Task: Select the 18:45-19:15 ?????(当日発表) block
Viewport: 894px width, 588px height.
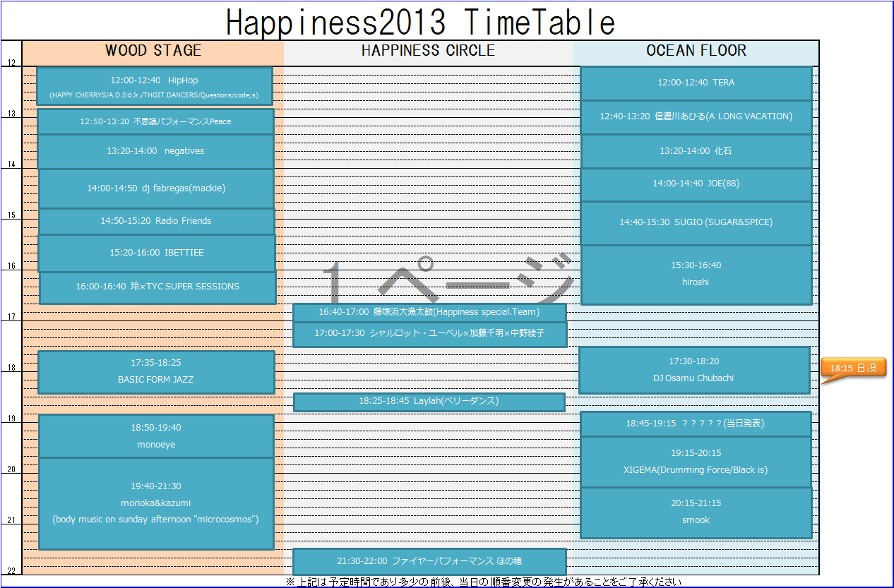Action: (x=695, y=424)
